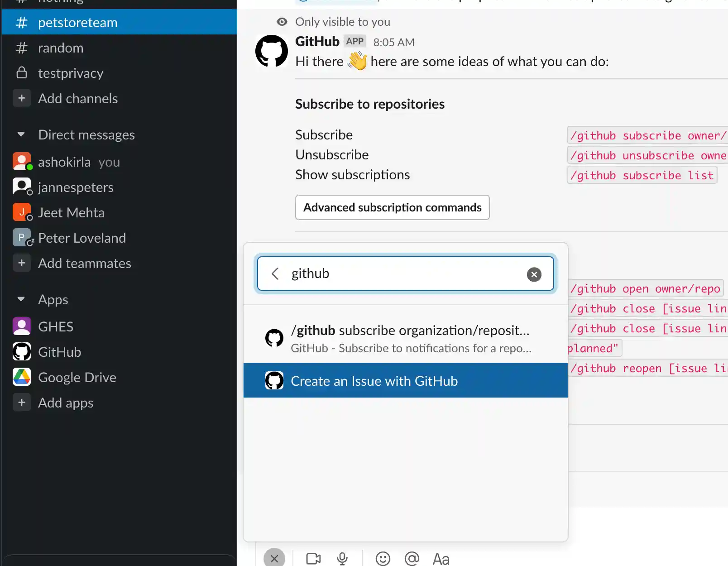Click the microphone audio clip icon

(342, 559)
